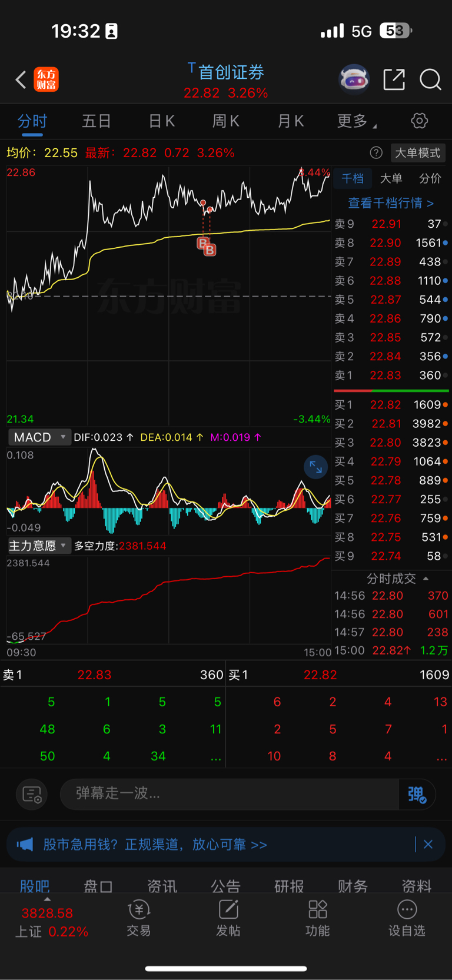Open chart settings gear icon
The width and height of the screenshot is (452, 980).
click(x=419, y=121)
